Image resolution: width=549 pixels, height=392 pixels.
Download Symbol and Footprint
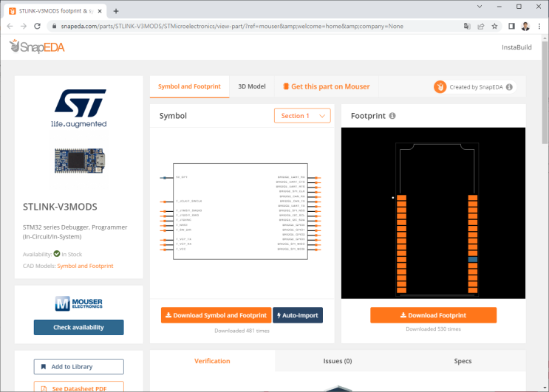(x=216, y=315)
